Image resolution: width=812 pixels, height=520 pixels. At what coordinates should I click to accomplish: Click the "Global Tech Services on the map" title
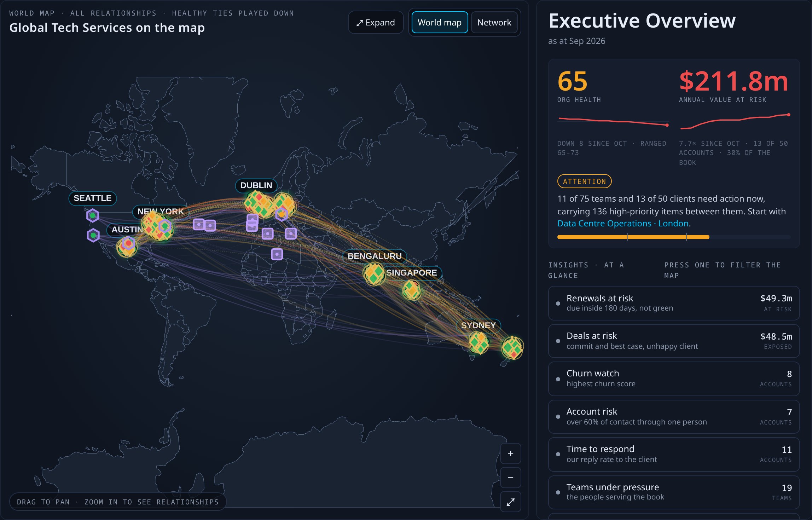[107, 28]
